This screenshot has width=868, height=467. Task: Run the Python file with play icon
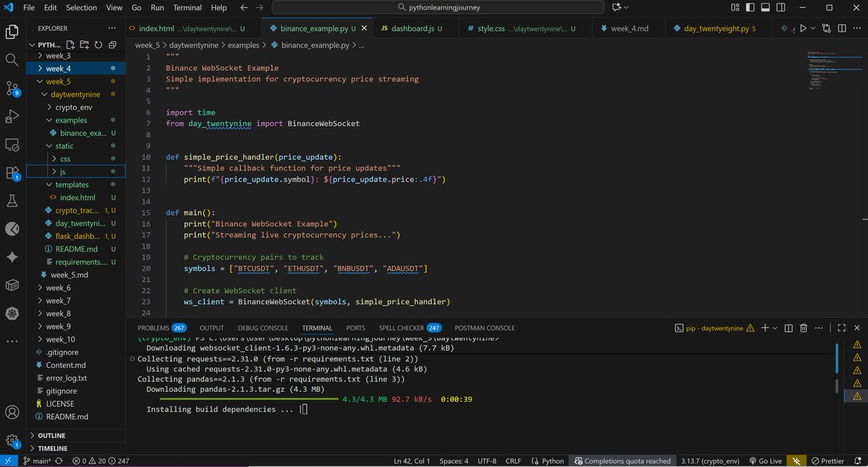tap(802, 29)
